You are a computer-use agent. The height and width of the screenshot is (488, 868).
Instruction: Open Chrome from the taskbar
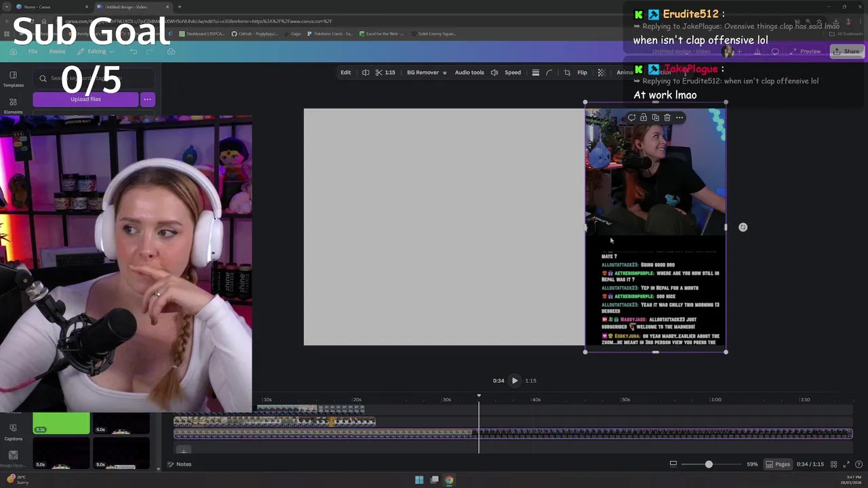(x=449, y=480)
